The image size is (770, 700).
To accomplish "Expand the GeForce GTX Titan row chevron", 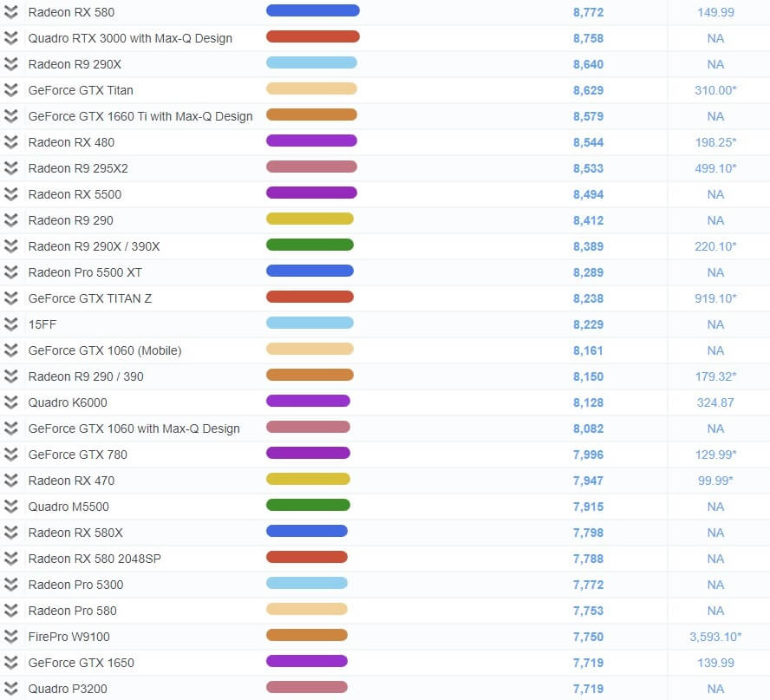I will [x=10, y=90].
